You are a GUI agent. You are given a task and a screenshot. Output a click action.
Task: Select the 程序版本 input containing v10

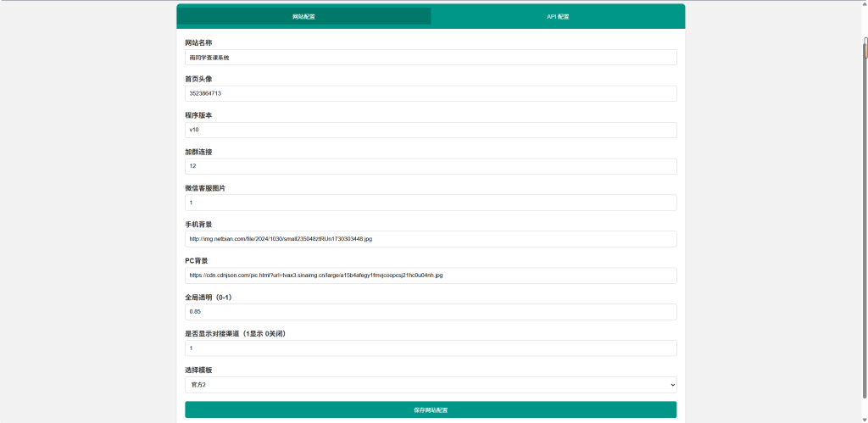tap(431, 130)
